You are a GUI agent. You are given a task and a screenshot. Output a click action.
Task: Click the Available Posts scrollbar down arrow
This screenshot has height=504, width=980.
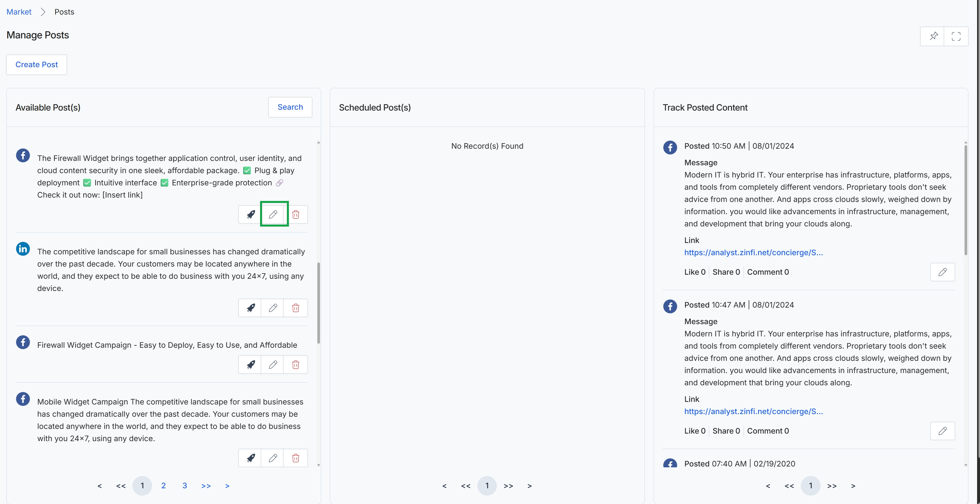coord(319,465)
